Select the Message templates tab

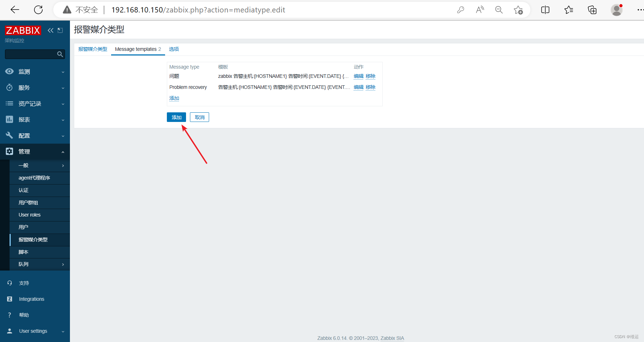click(x=138, y=49)
